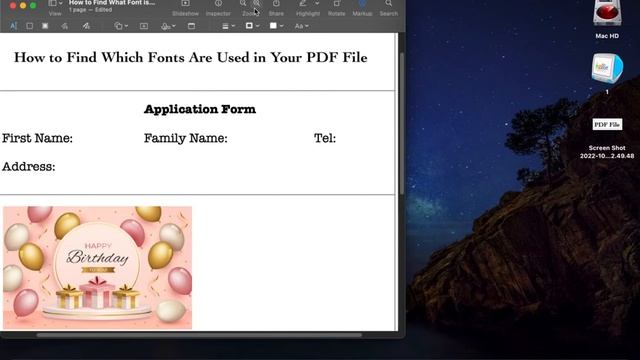Expand the Highlight color dropdown arrow

click(x=317, y=4)
